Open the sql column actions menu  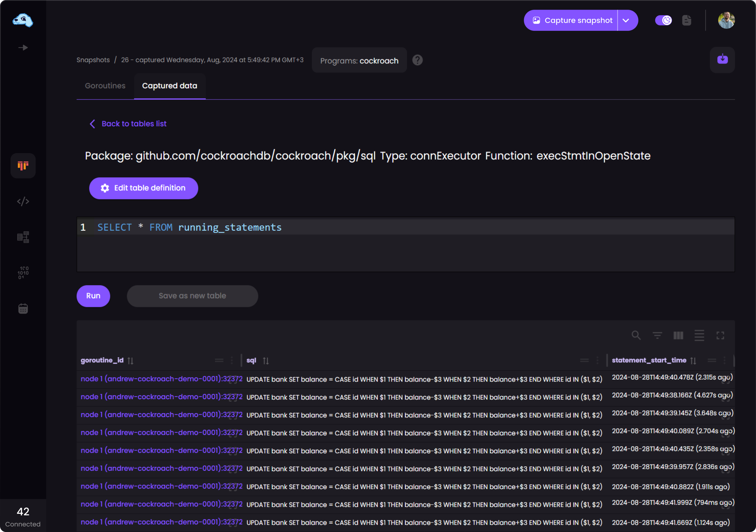pos(597,360)
